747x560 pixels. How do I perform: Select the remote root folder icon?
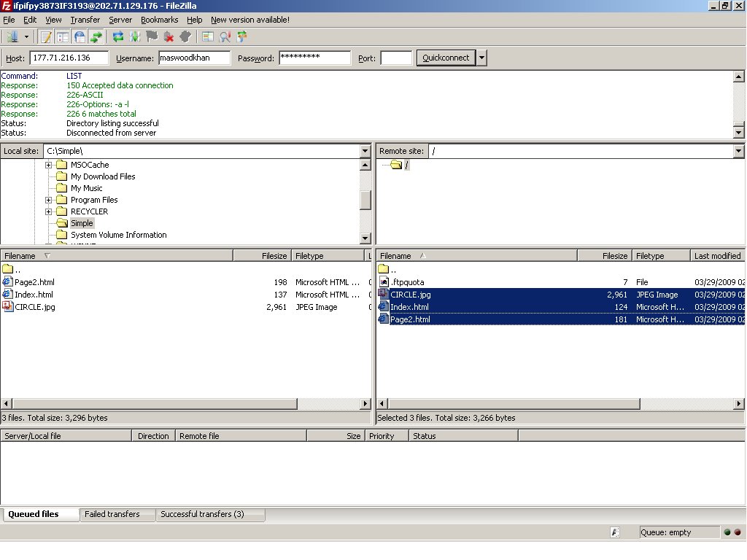396,165
